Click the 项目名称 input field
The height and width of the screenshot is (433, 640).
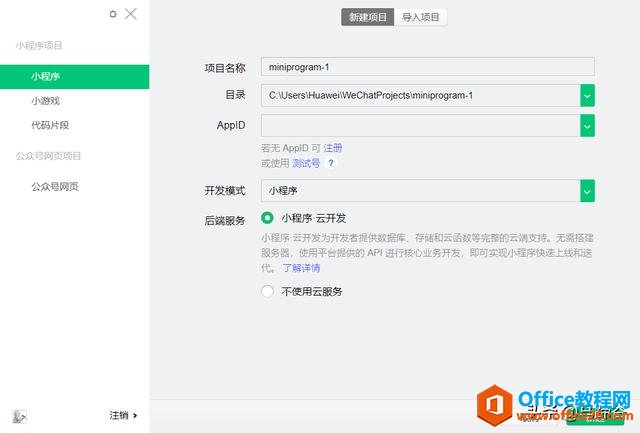click(427, 67)
